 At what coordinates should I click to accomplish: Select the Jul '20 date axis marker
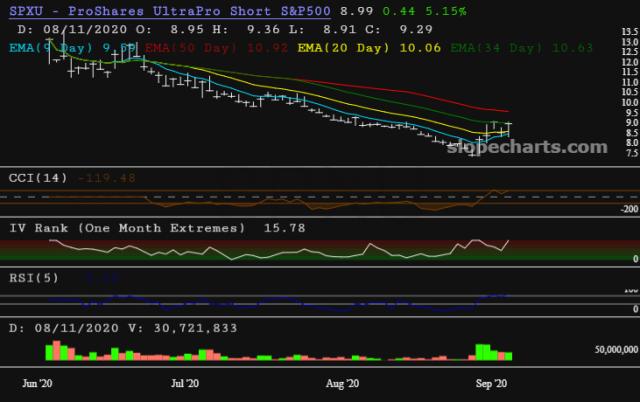click(185, 383)
